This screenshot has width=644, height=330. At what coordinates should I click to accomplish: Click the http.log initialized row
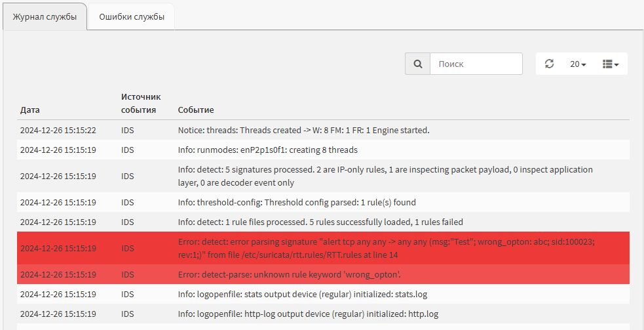pyautogui.click(x=323, y=314)
